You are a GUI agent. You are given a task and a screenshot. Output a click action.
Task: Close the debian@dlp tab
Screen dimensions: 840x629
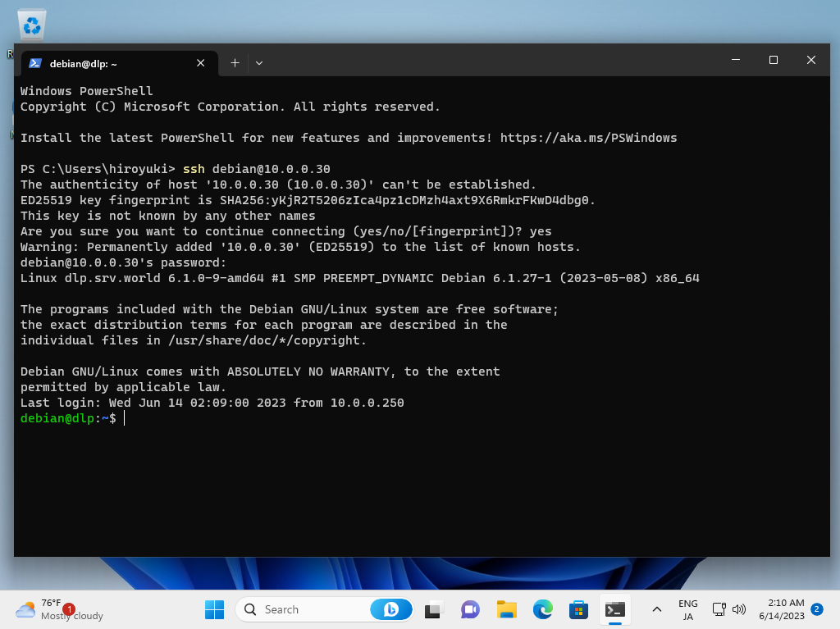click(200, 63)
